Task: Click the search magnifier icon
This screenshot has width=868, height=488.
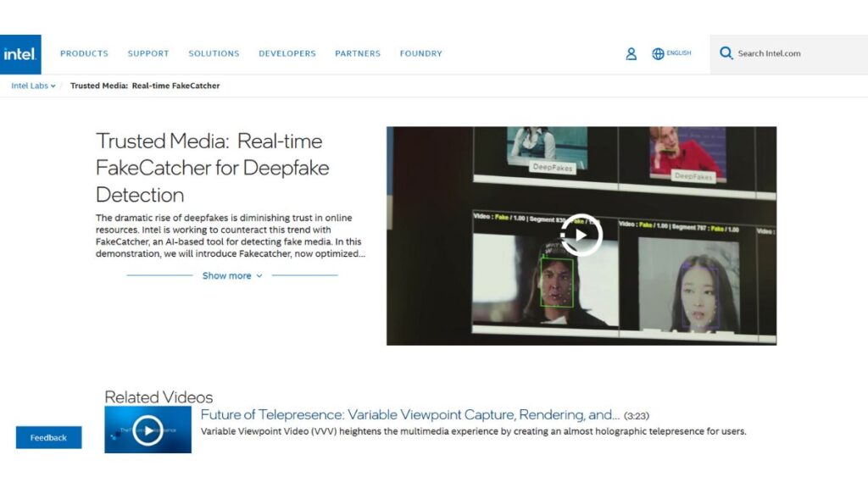Action: [x=726, y=53]
